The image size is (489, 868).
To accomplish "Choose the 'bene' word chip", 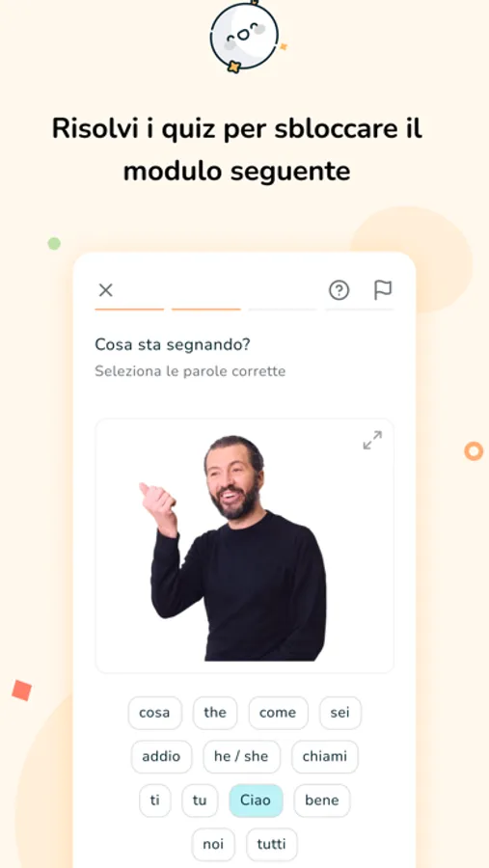I will click(322, 800).
